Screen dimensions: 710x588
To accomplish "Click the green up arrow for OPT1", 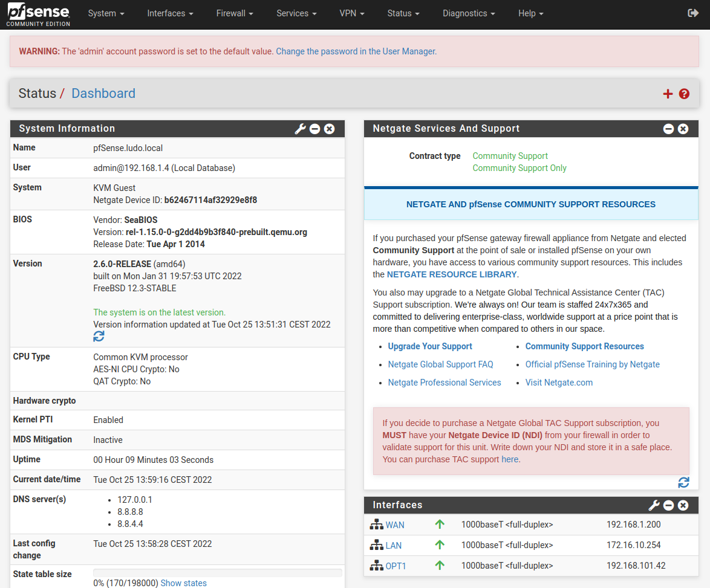I will [x=440, y=565].
